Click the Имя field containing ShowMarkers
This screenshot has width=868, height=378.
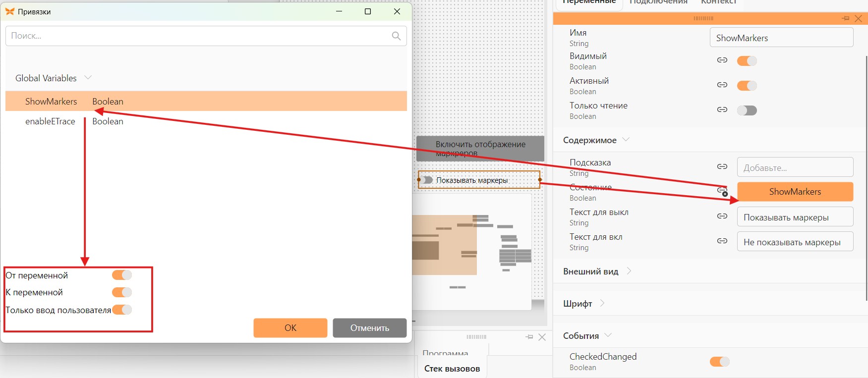tap(782, 38)
